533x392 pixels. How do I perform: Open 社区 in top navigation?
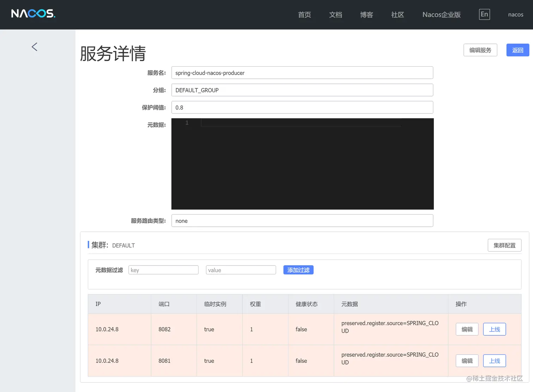(x=397, y=14)
